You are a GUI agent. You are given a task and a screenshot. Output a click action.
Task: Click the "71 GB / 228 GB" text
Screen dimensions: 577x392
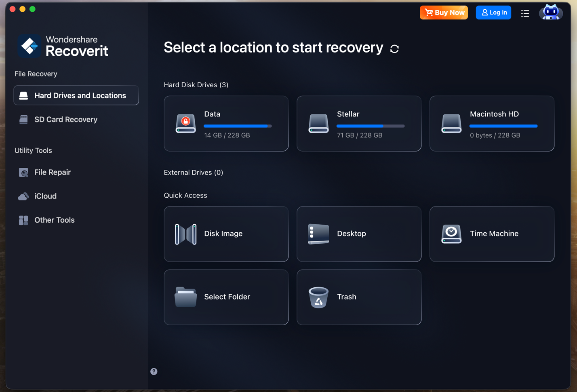click(x=360, y=135)
